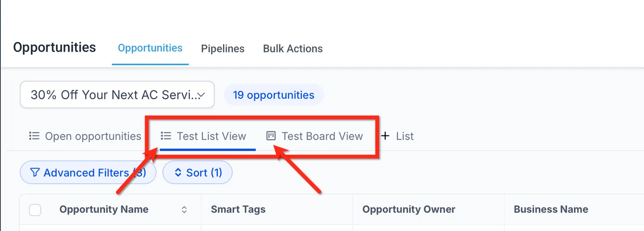Screen dimensions: 644x231
Task: Open the Sort (1) options
Action: pyautogui.click(x=197, y=173)
